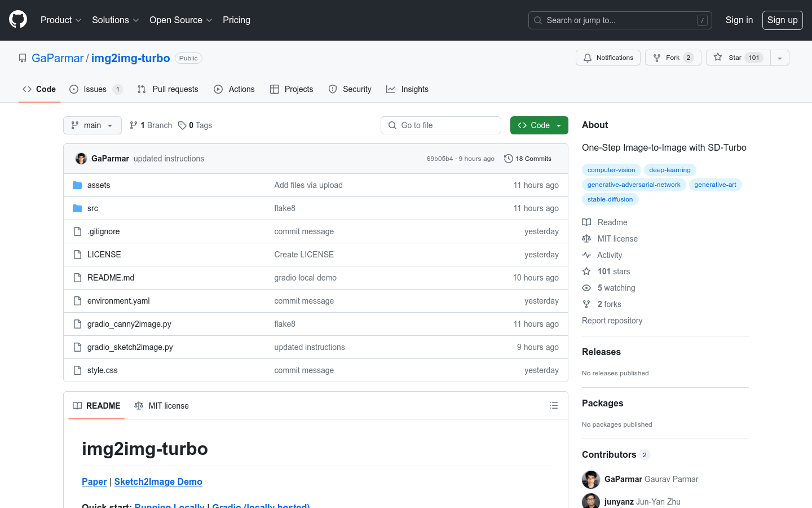Click commit hash 69b05b4
This screenshot has height=508, width=812.
coord(440,159)
